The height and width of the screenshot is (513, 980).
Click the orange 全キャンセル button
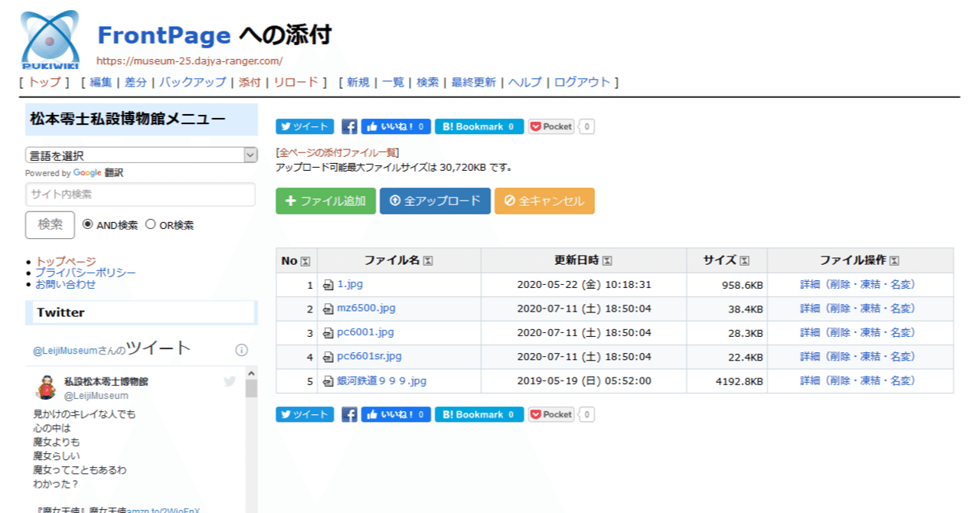click(x=544, y=201)
